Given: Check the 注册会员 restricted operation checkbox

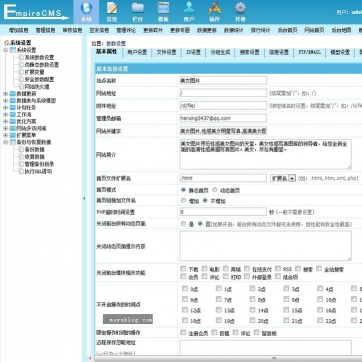Looking at the screenshot, I should (x=183, y=332).
